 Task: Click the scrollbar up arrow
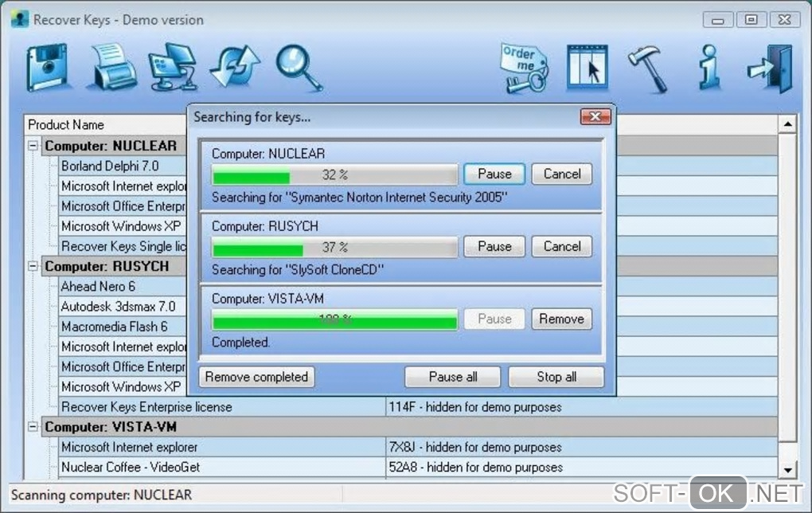tap(787, 124)
